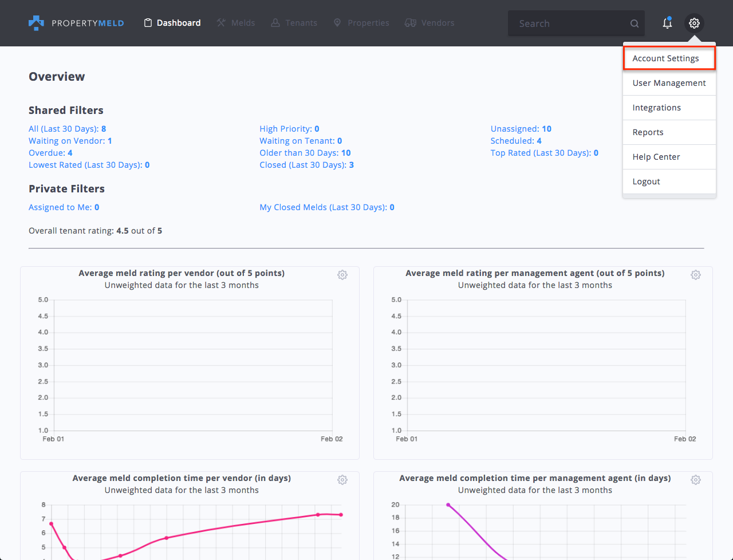The height and width of the screenshot is (560, 733).
Task: Open Assigned to Me filter
Action: pos(64,207)
